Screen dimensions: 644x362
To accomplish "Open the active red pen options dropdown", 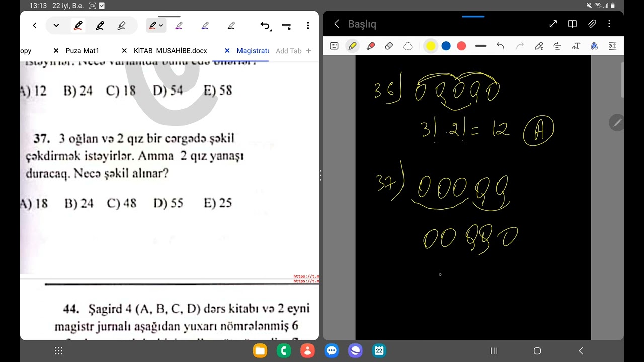I will (x=156, y=25).
